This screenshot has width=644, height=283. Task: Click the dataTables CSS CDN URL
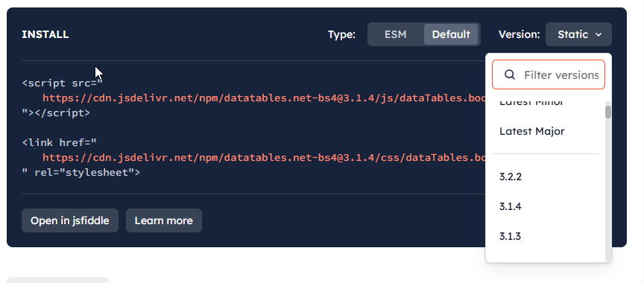pyautogui.click(x=264, y=157)
